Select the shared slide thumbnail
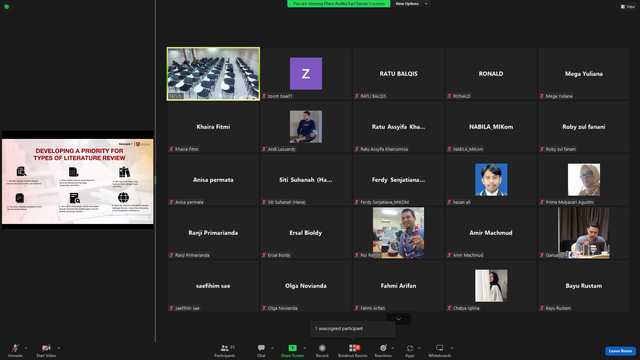 (x=78, y=181)
